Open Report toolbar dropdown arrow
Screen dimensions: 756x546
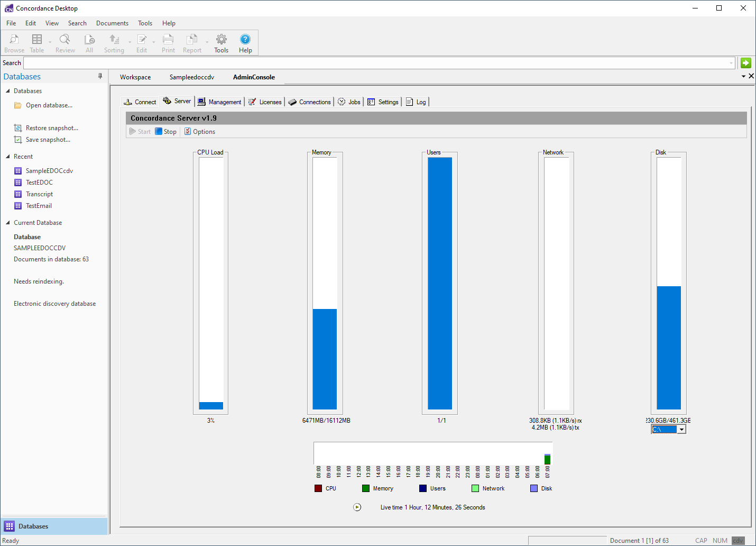pyautogui.click(x=207, y=42)
